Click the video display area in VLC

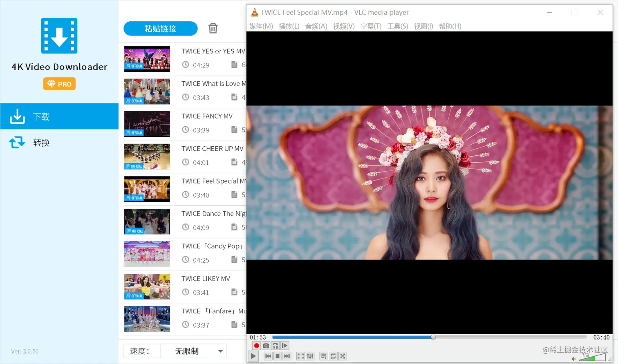click(x=429, y=183)
